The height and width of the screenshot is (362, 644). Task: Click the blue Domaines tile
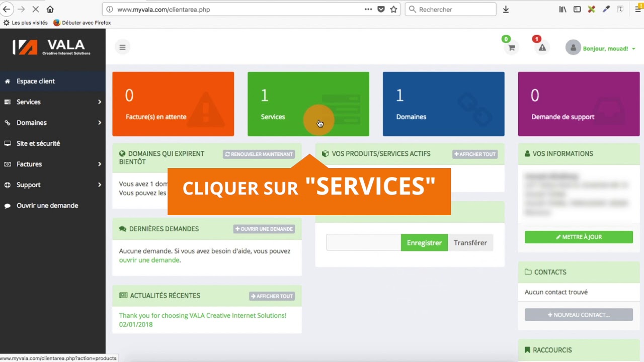pyautogui.click(x=444, y=104)
